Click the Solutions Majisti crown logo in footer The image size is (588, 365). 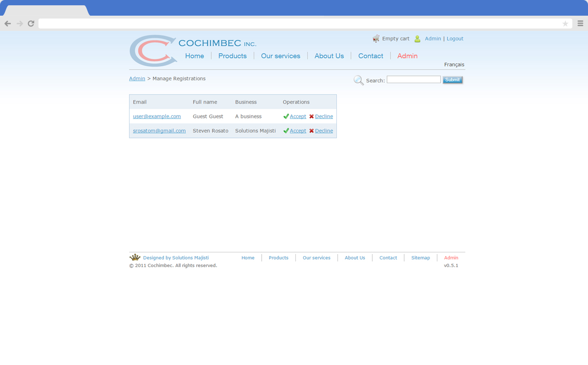135,257
